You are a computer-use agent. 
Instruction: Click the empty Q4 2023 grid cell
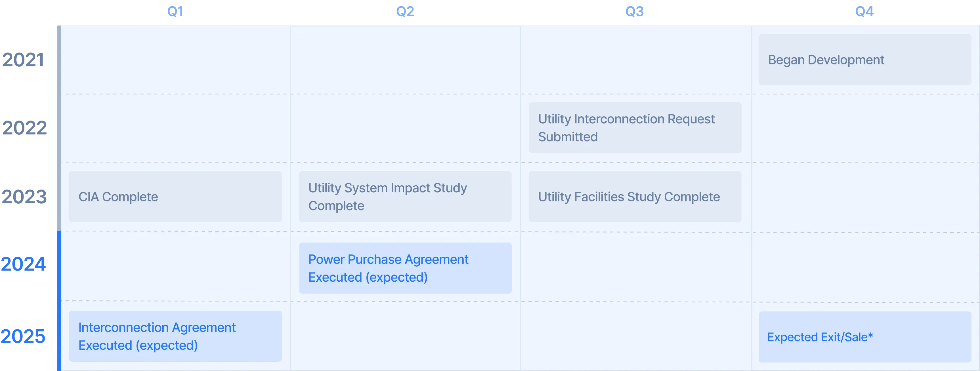point(864,197)
